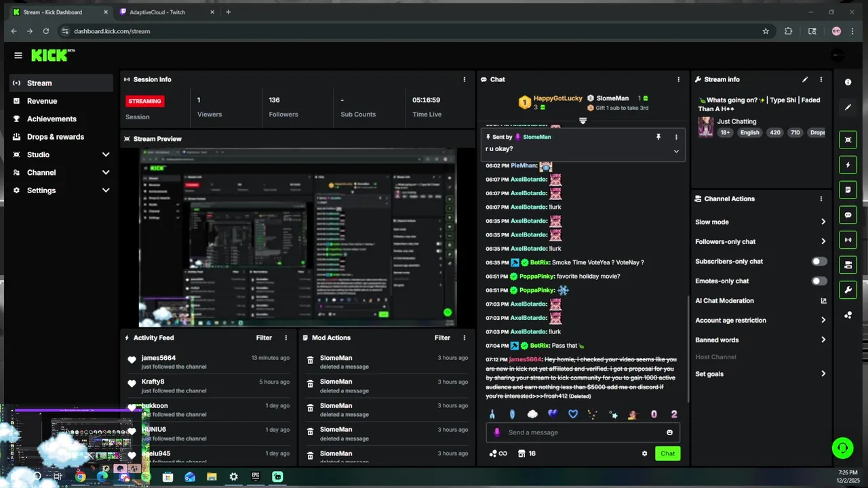Click the browser address bar URL
The width and height of the screenshot is (868, 488).
tap(112, 31)
